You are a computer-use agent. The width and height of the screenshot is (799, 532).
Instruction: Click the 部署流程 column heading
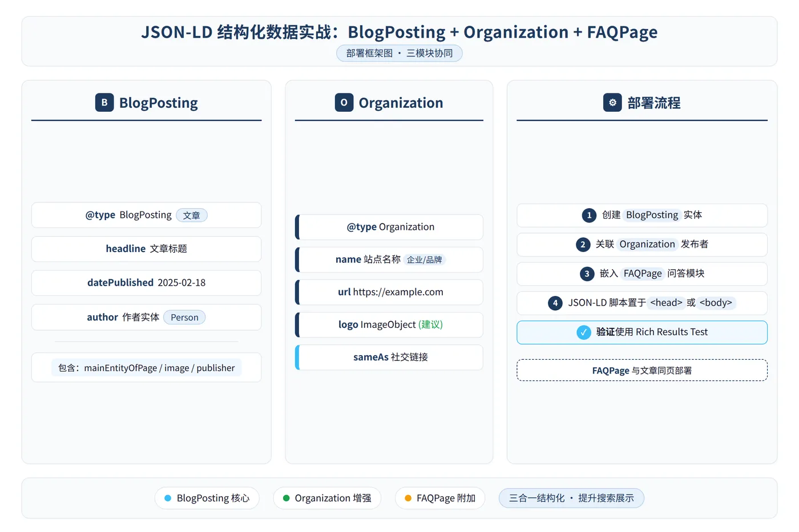coord(654,103)
